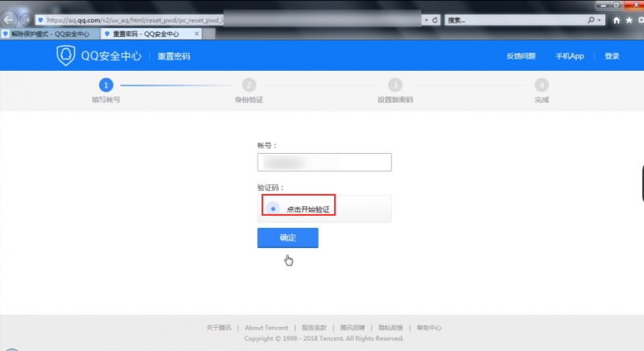Minimize the browser window
The height and width of the screenshot is (351, 644).
[x=603, y=5]
